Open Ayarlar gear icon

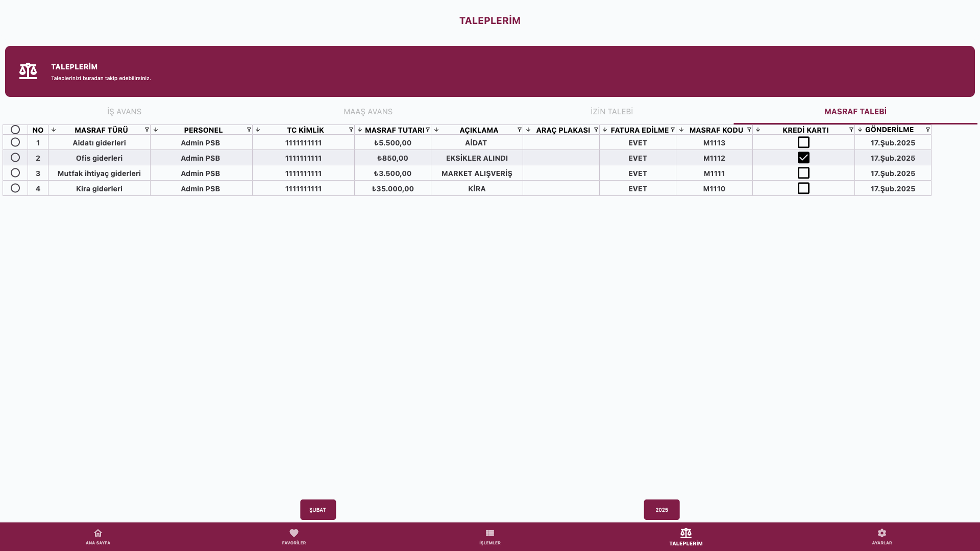[x=881, y=533]
